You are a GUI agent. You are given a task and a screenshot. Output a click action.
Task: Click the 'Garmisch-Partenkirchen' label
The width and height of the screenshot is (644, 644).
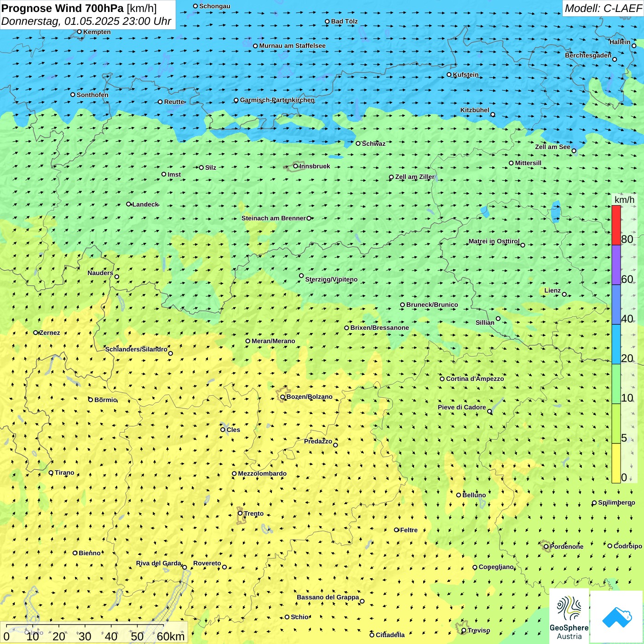point(277,100)
